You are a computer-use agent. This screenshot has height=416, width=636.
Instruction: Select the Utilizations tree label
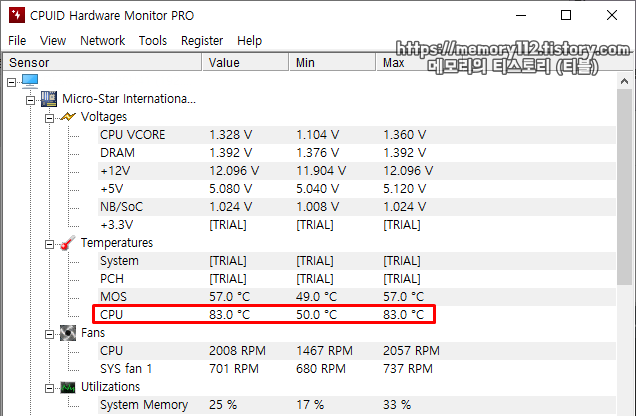click(110, 387)
